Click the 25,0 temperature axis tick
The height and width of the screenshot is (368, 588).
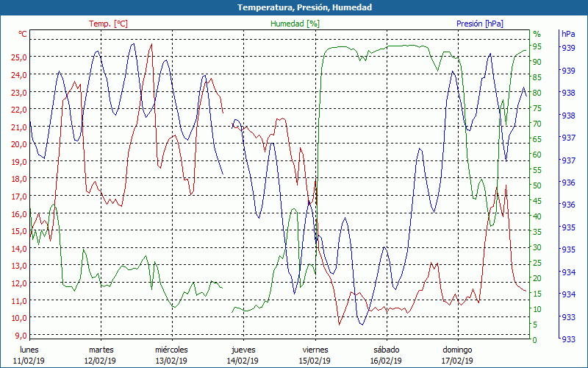(20, 57)
